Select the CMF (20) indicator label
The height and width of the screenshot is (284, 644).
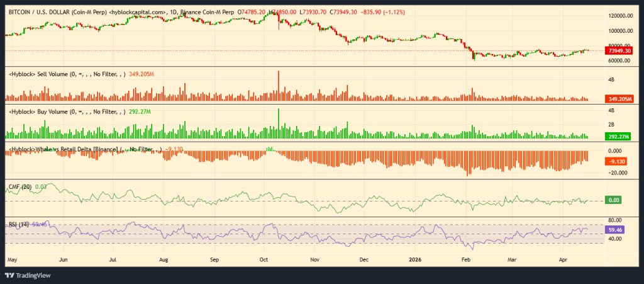point(18,186)
